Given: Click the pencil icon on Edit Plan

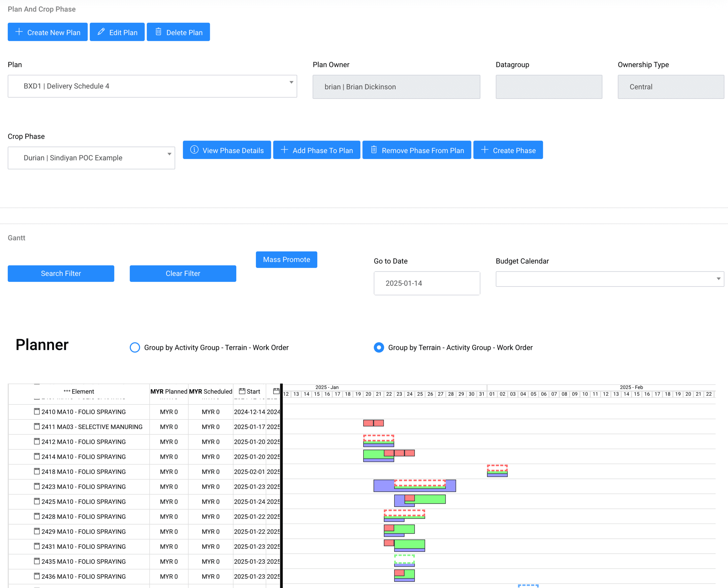Looking at the screenshot, I should pyautogui.click(x=101, y=32).
